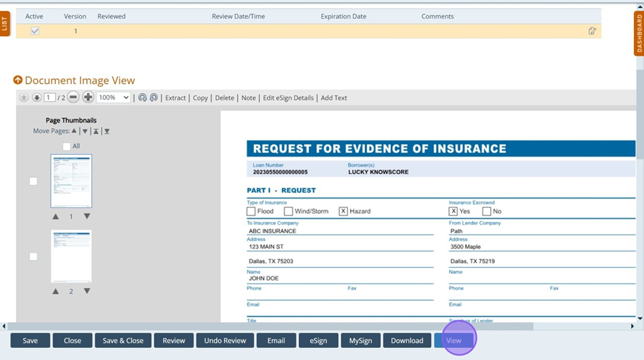Click the edit comments icon in version row

[592, 31]
